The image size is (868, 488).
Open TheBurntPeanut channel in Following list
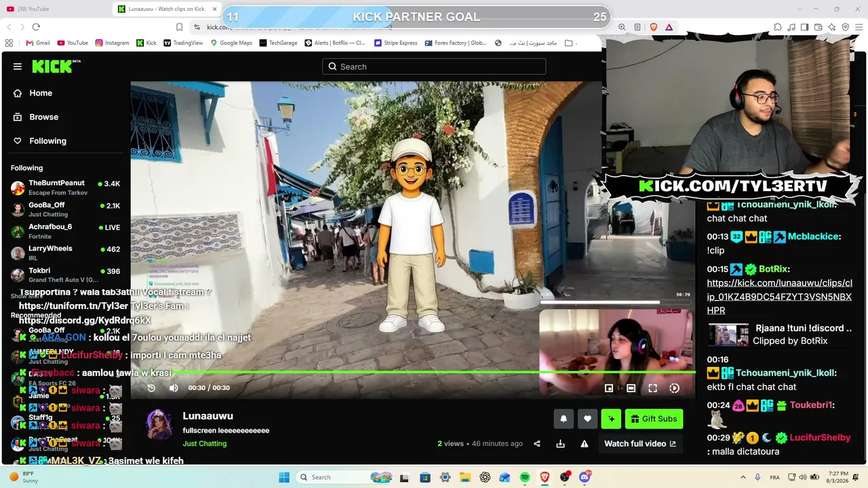tap(66, 187)
